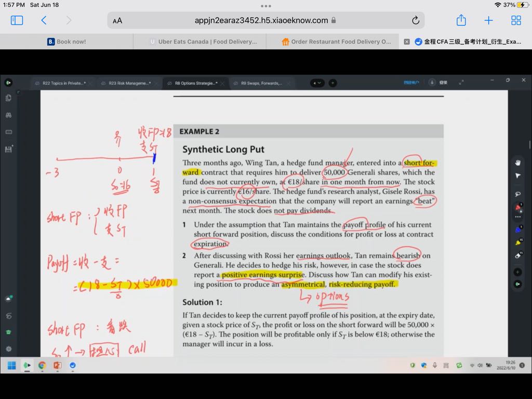Click the Solution 1: heading
The height and width of the screenshot is (399, 532).
[x=202, y=302]
